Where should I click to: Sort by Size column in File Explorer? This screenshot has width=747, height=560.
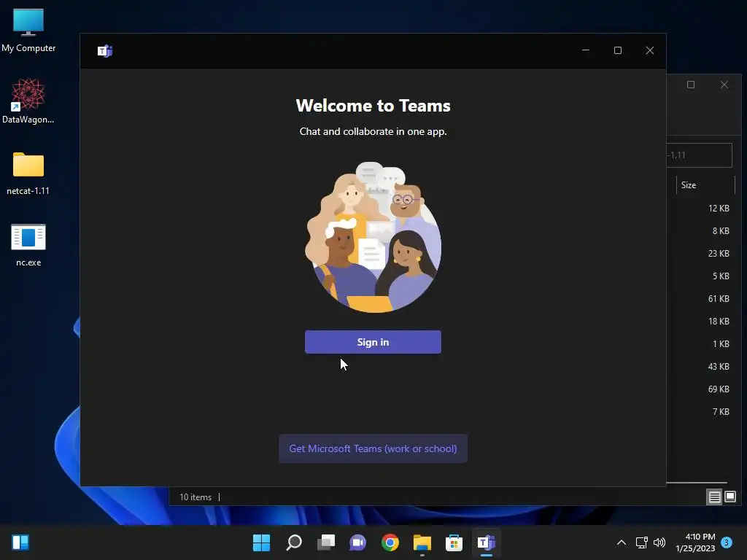[705, 184]
